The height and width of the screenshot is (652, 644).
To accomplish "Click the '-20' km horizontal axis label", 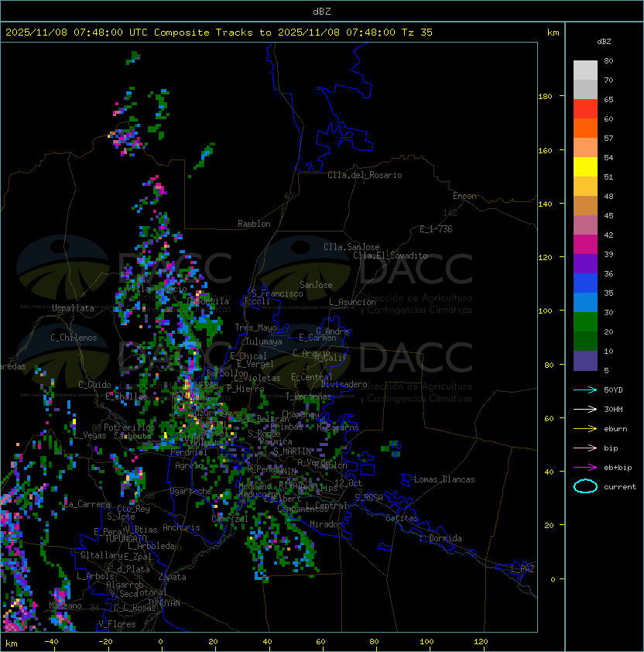I will pos(105,642).
